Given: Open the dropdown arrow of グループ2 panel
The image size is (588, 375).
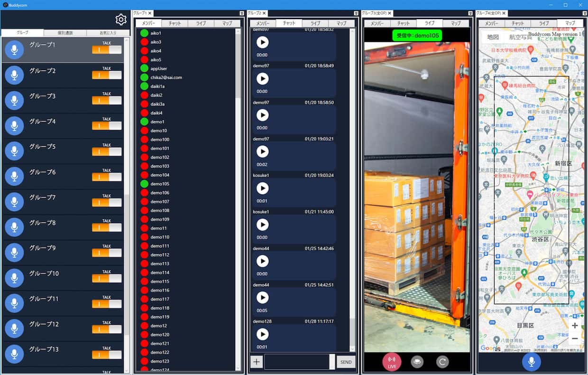Looking at the screenshot, I should 357,13.
